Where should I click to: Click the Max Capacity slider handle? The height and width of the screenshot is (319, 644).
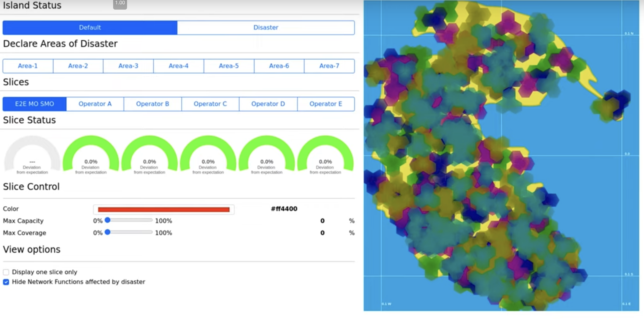click(107, 220)
